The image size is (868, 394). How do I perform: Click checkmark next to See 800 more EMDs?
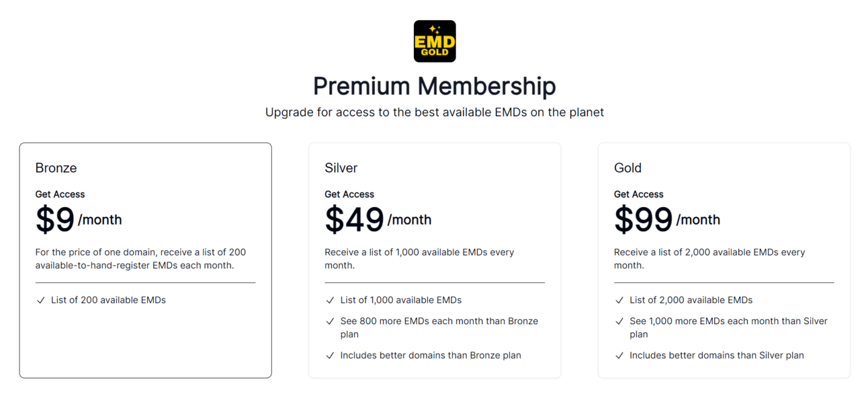point(330,321)
